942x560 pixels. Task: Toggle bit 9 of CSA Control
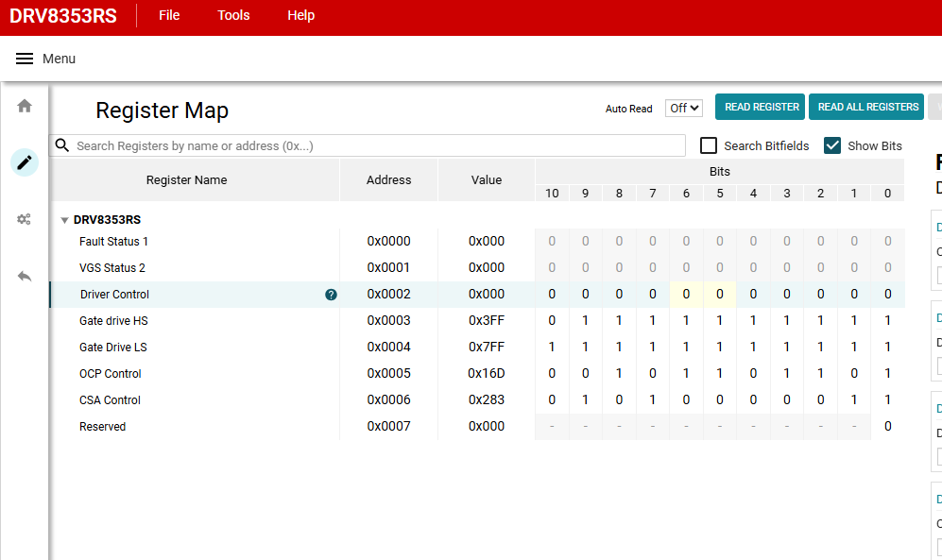[585, 399]
